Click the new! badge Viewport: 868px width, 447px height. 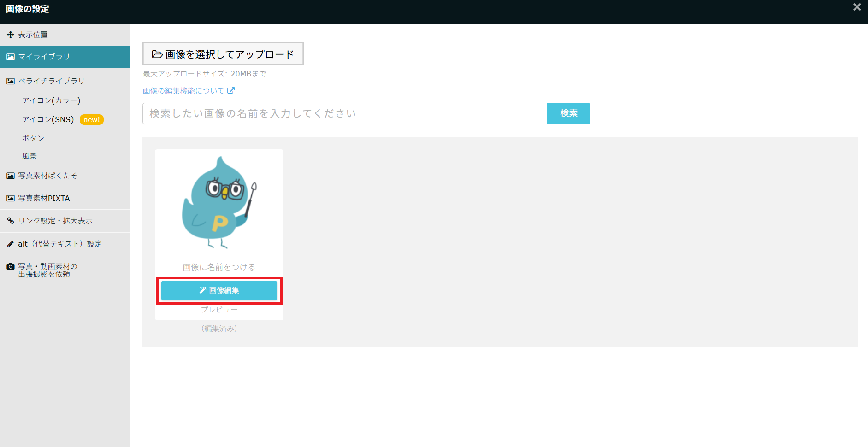tap(92, 120)
